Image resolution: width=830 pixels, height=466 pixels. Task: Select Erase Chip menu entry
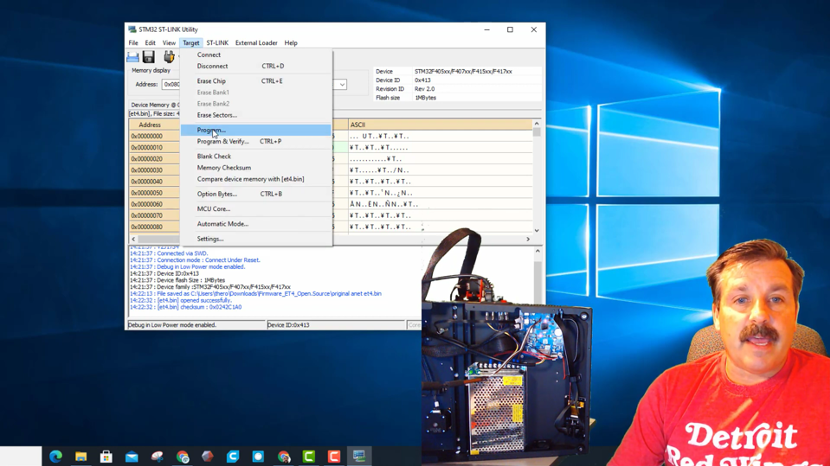[256, 81]
